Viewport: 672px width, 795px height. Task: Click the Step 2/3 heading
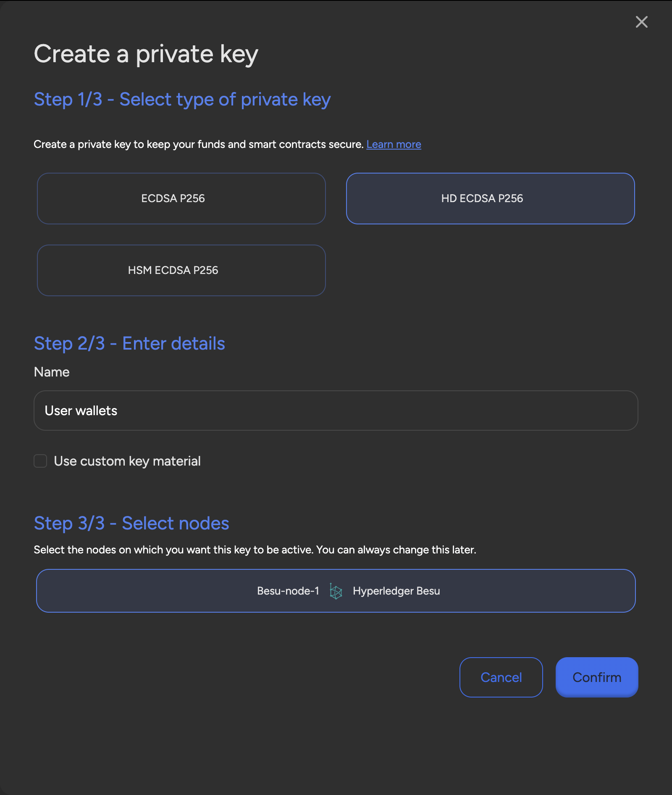coord(129,343)
